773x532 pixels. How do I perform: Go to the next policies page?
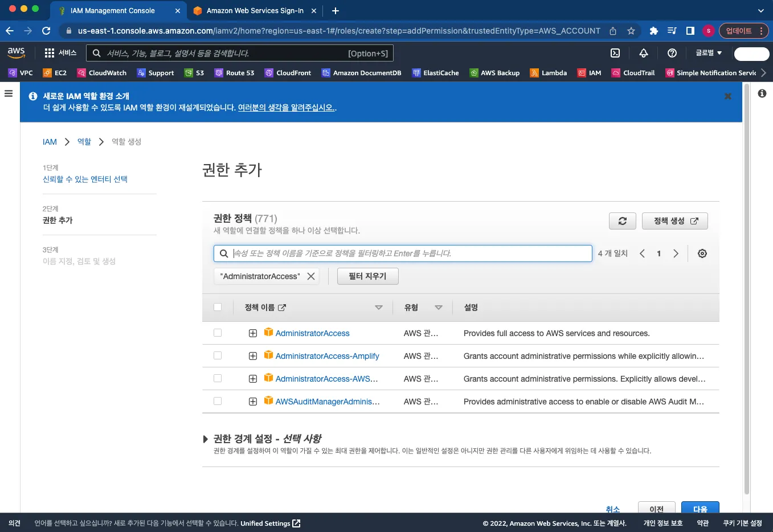(676, 253)
